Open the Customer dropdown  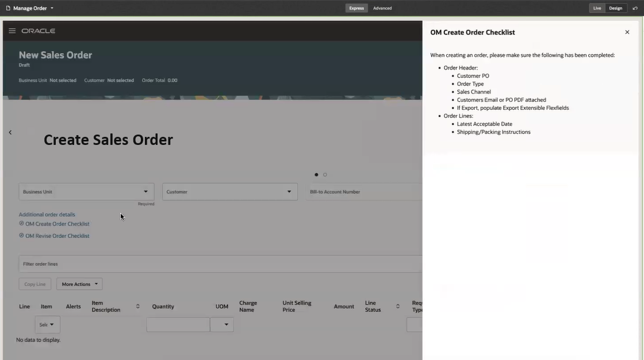pyautogui.click(x=289, y=192)
